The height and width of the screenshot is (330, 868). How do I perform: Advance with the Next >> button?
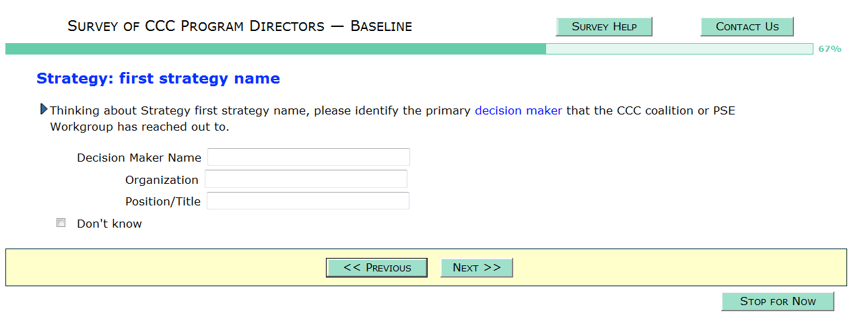click(x=476, y=267)
